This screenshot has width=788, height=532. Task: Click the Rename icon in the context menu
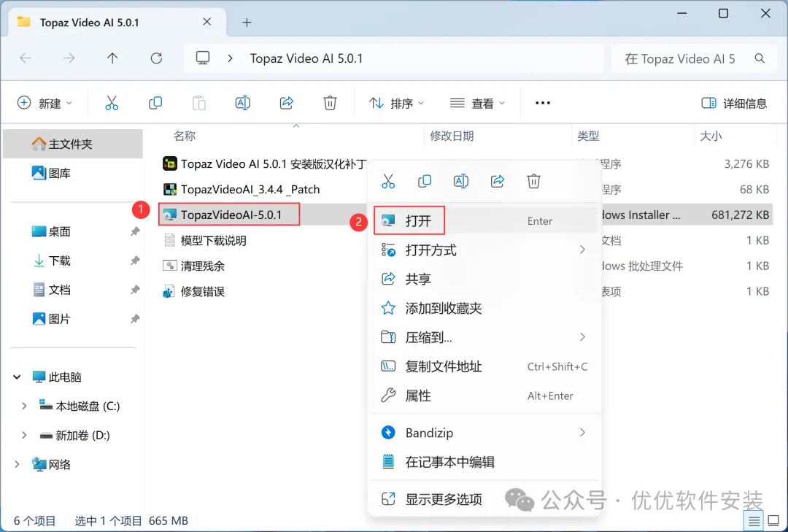coord(461,181)
